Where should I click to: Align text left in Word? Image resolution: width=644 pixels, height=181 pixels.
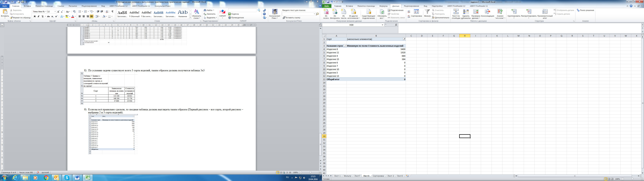coord(80,16)
